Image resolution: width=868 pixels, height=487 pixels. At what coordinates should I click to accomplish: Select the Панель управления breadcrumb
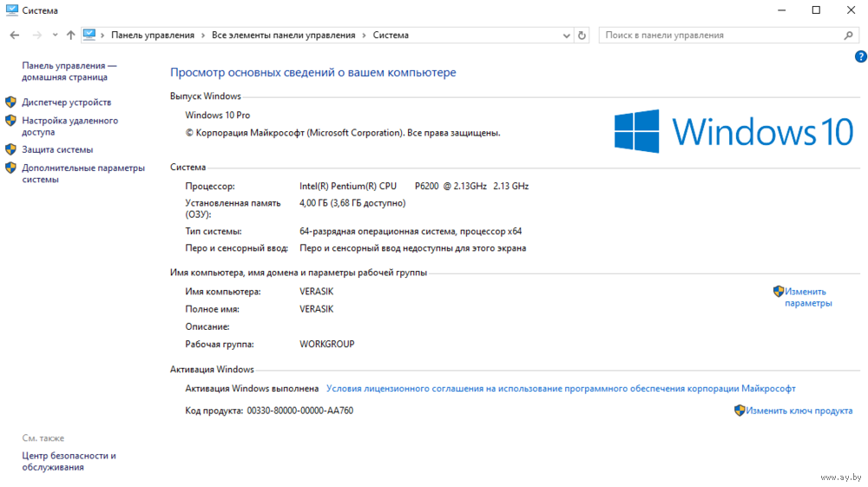[153, 35]
